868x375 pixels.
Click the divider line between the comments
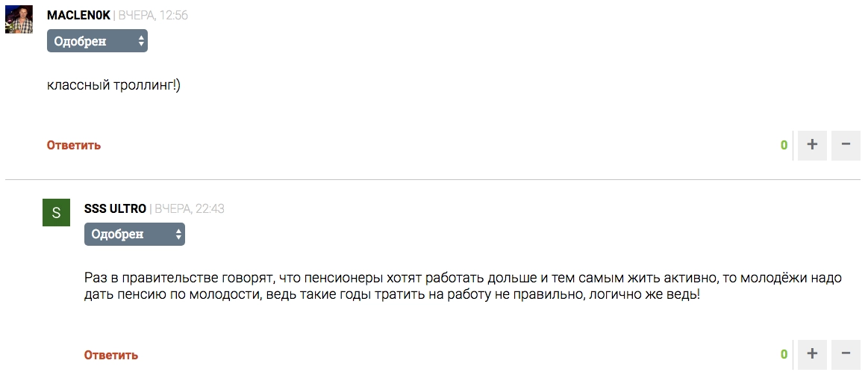[433, 179]
